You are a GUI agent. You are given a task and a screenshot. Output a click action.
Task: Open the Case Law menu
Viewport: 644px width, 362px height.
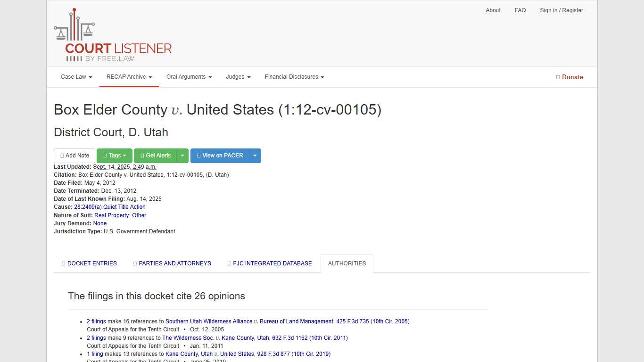76,77
